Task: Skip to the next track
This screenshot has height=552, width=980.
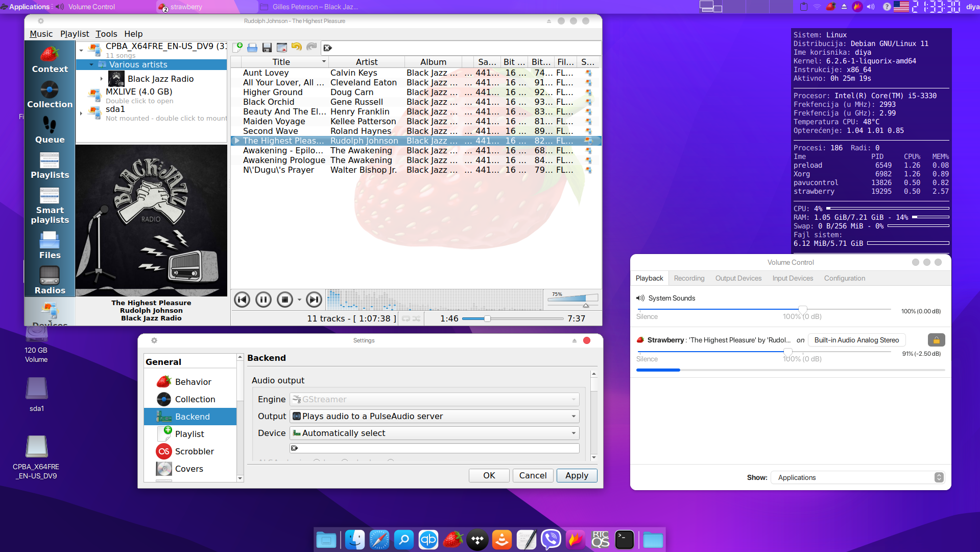Action: pyautogui.click(x=314, y=300)
